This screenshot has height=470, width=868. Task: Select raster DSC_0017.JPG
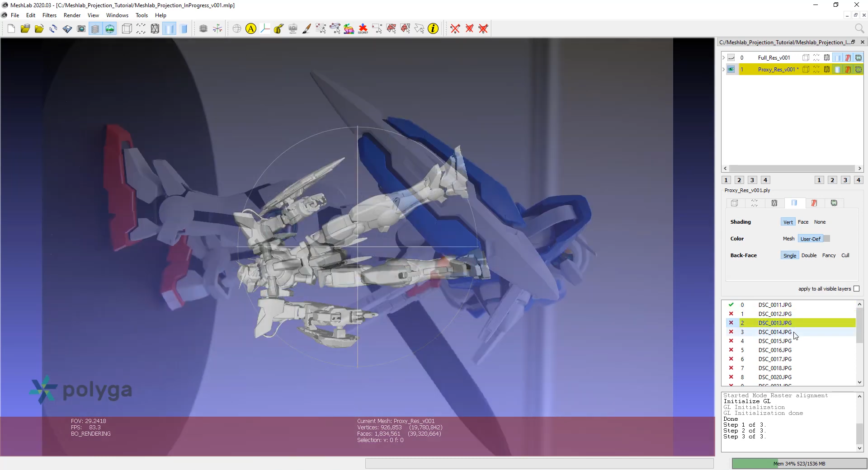pyautogui.click(x=791, y=359)
